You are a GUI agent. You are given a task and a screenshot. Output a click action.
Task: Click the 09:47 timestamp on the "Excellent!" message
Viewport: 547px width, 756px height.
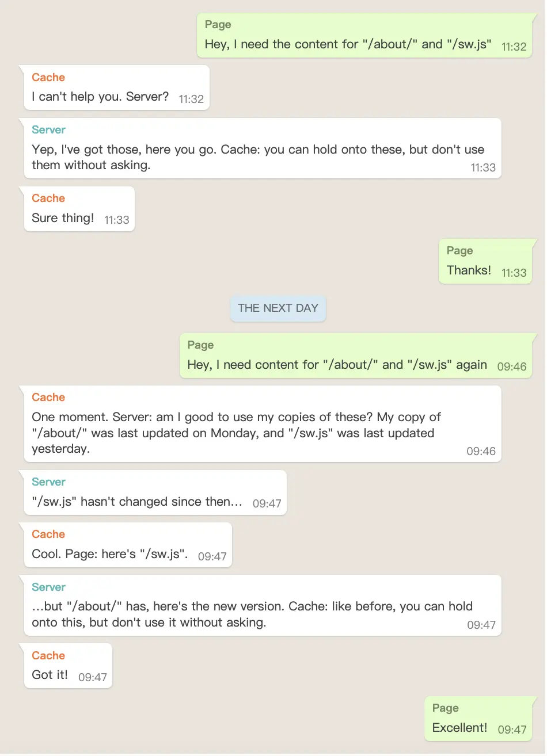point(512,730)
